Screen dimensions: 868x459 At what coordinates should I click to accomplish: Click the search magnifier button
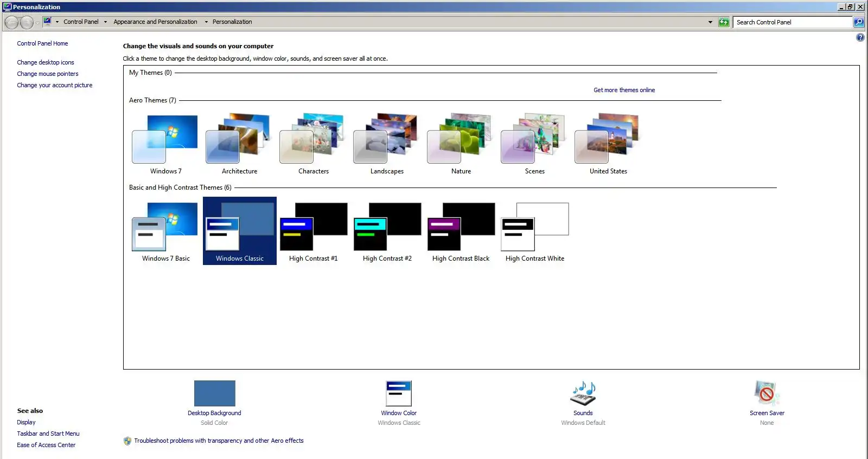click(x=858, y=22)
